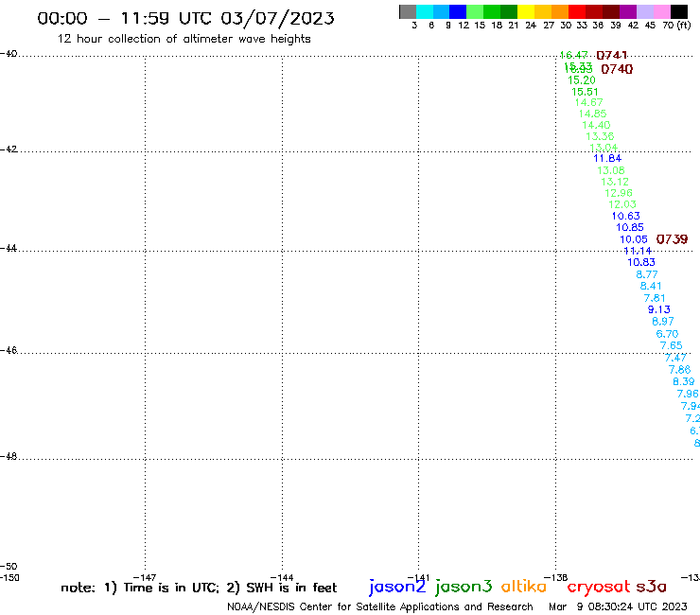Click the wave height value 11.14

pyautogui.click(x=638, y=251)
